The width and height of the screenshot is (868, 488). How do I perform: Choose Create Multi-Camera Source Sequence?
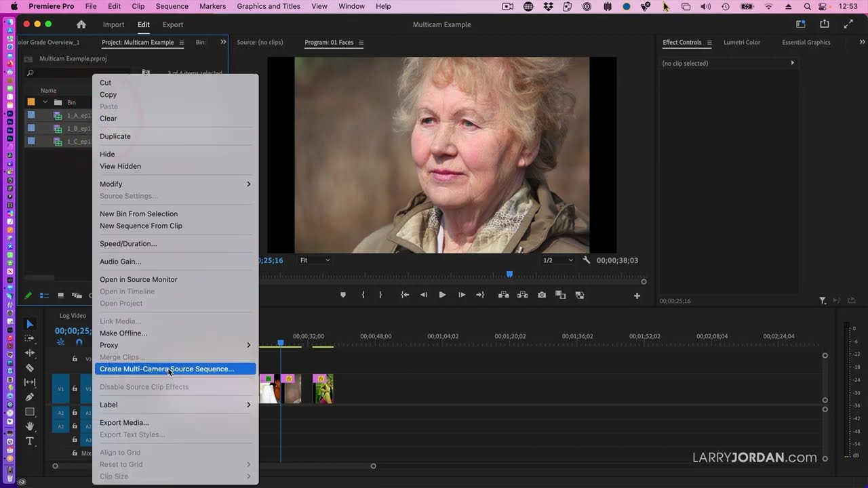pyautogui.click(x=175, y=369)
